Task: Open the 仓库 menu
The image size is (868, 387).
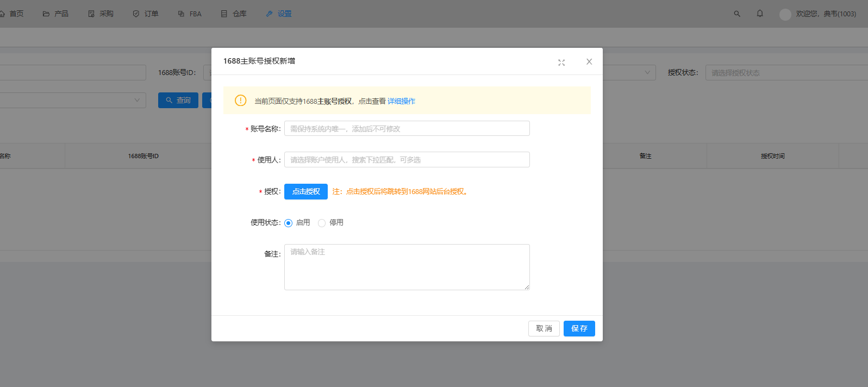Action: [x=234, y=14]
